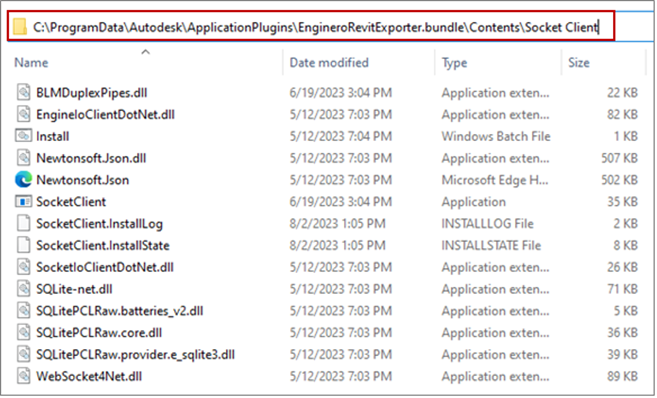The width and height of the screenshot is (657, 398).
Task: Select SocketIoClientDotNet.dll file icon
Action: pyautogui.click(x=23, y=267)
